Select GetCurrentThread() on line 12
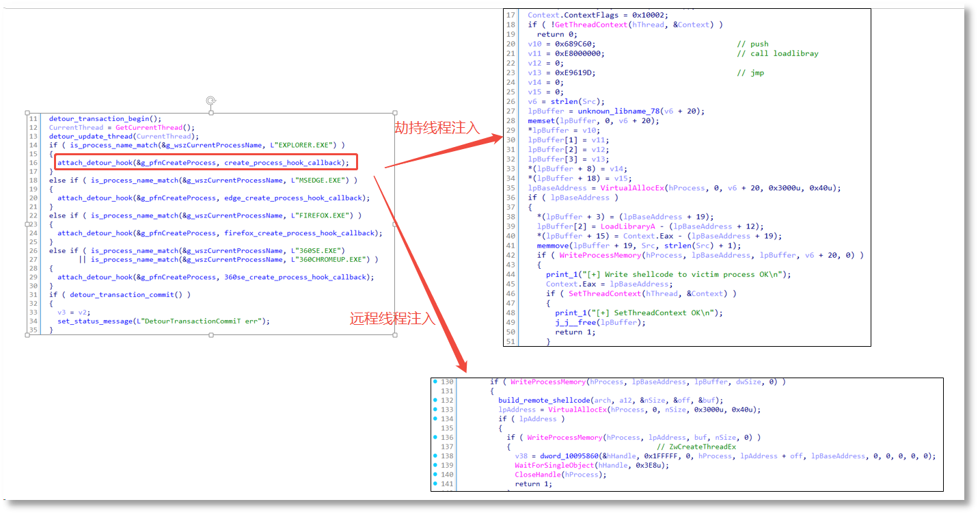Viewport: 980px width, 515px height. [155, 127]
